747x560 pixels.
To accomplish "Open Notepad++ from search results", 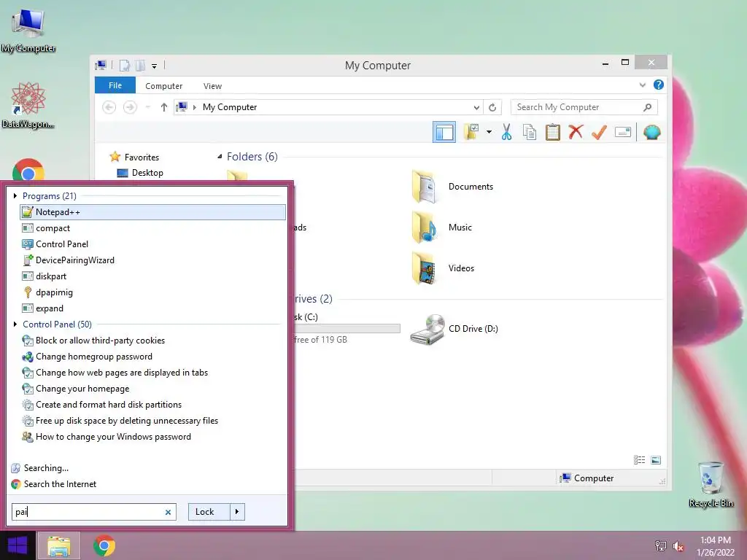I will point(152,212).
